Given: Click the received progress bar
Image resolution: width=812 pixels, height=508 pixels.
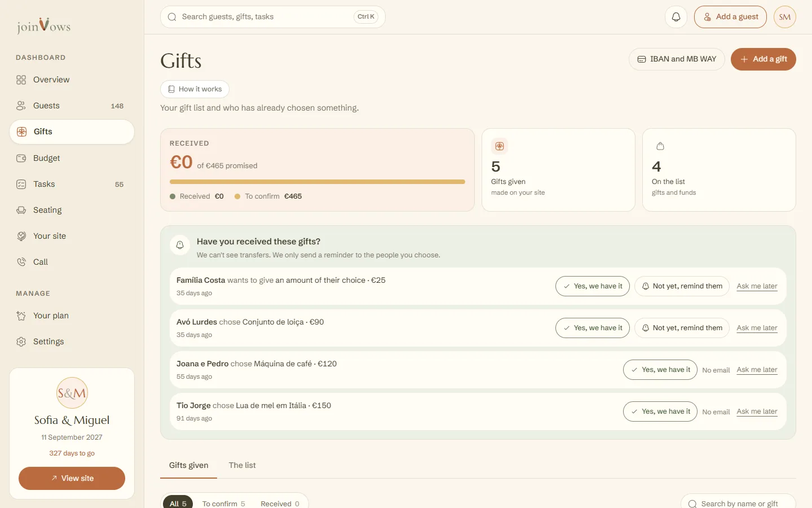Looking at the screenshot, I should tap(317, 182).
